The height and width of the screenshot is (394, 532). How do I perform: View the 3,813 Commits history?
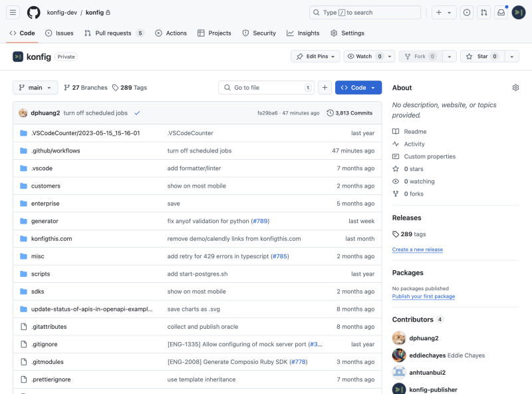click(350, 113)
